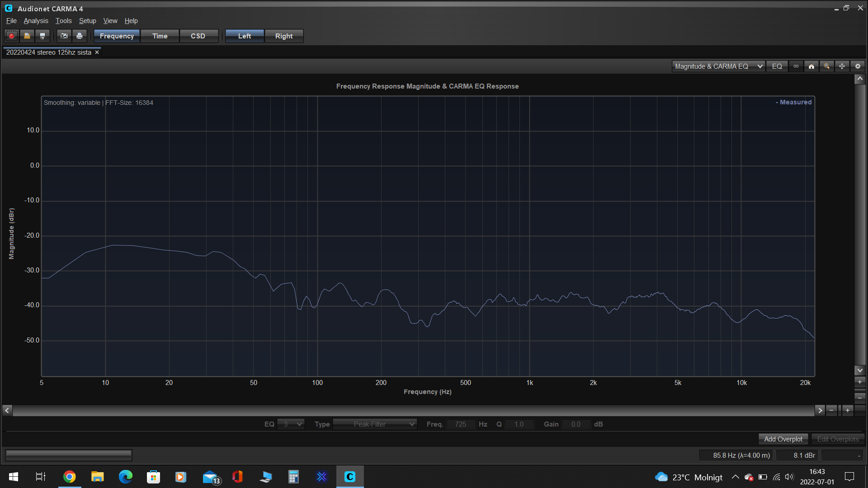Activate the pan move-arrows tool
Image resolution: width=868 pixels, height=488 pixels.
pos(842,66)
